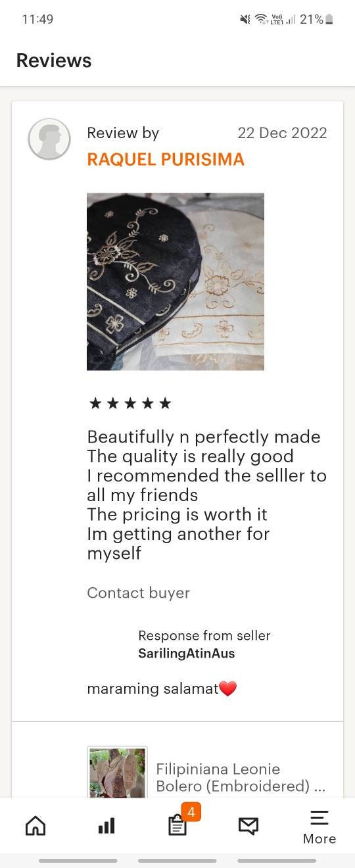Open the Stats bar chart icon
Viewport: 355px width, 868px height.
[106, 826]
